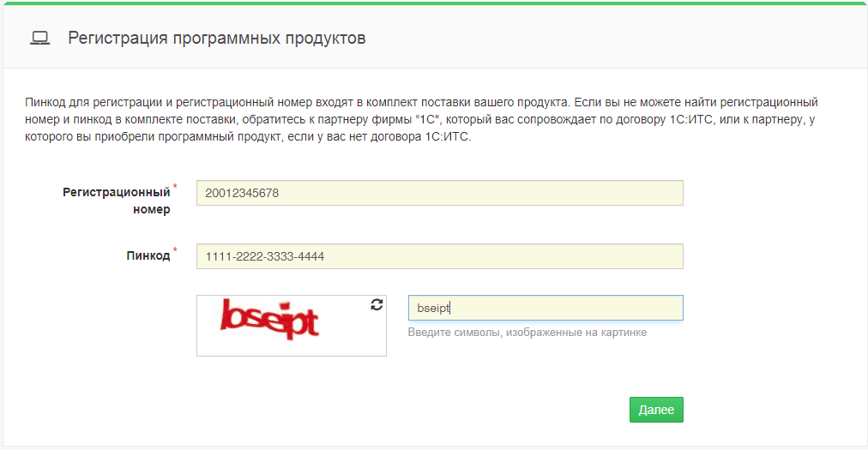Click the hint text under the captcha field
The width and height of the screenshot is (868, 450).
click(527, 333)
